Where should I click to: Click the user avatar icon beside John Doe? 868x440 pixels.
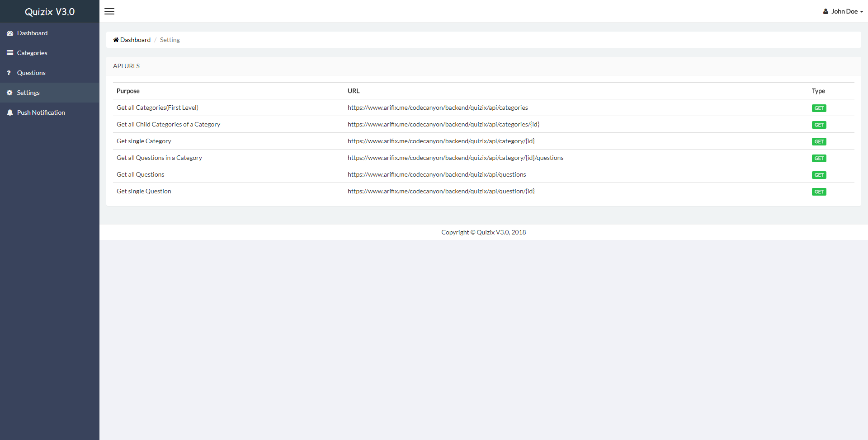point(826,12)
